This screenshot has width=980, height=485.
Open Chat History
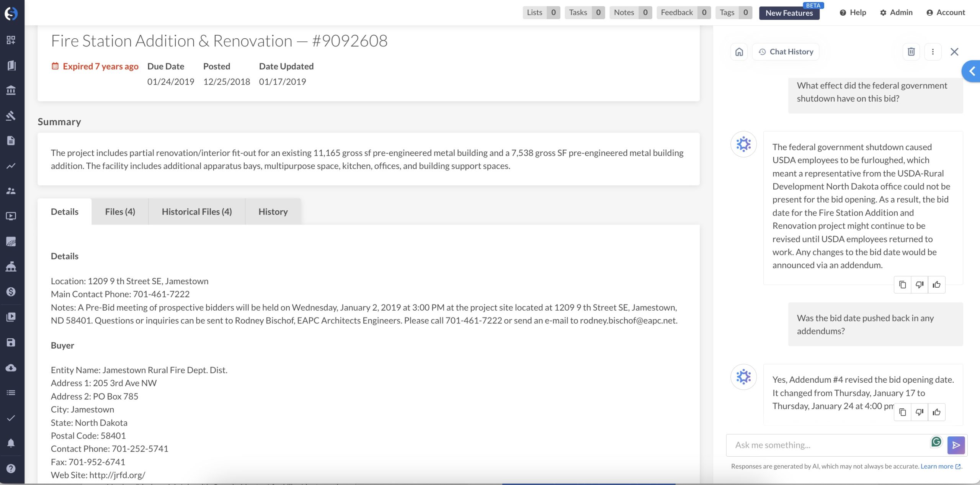(786, 52)
